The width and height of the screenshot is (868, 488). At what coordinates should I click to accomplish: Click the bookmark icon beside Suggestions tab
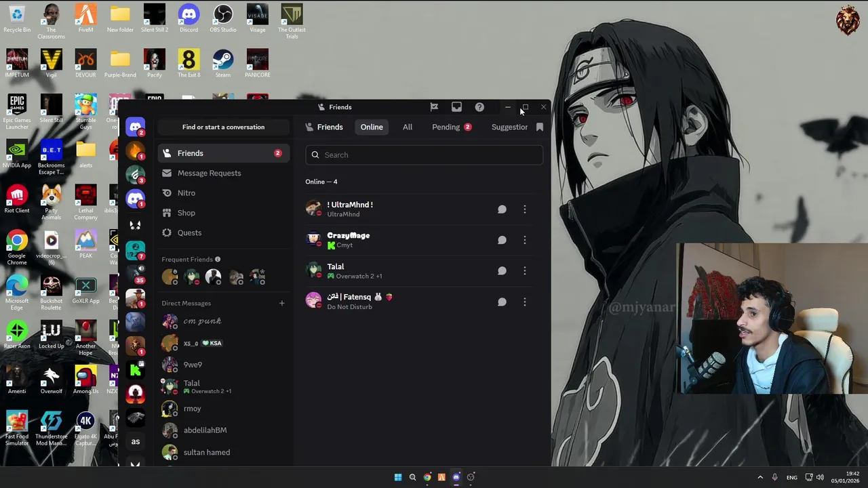[540, 127]
